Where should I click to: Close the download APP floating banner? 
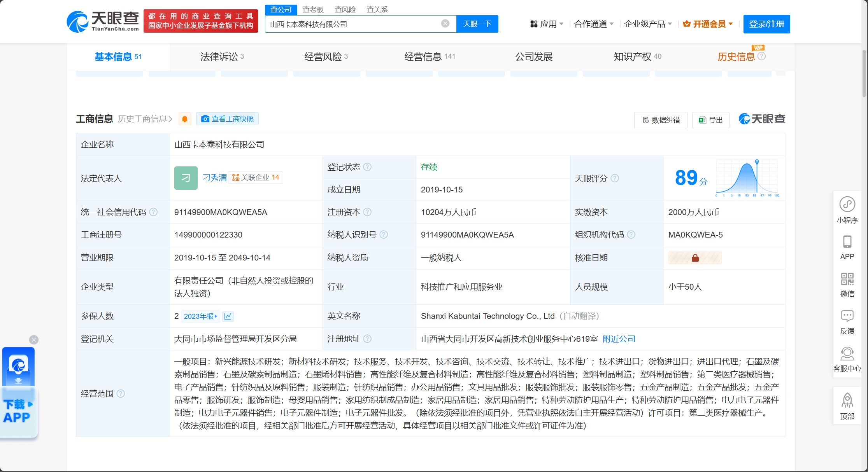tap(34, 340)
